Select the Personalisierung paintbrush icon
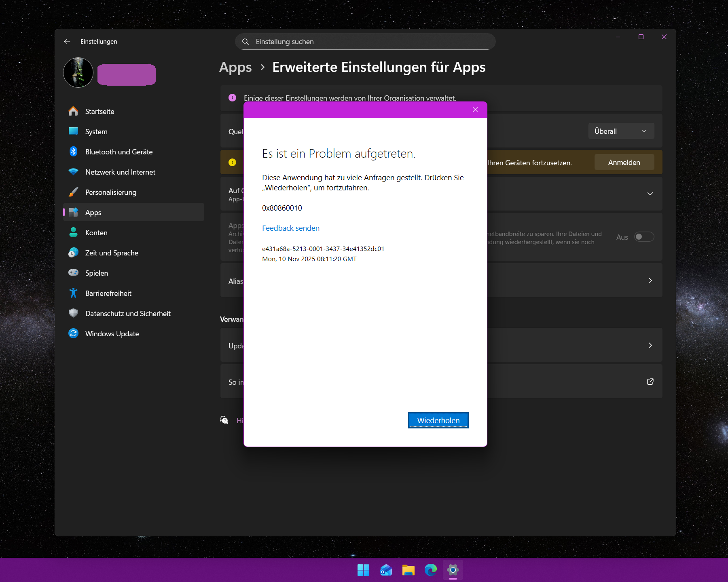 pyautogui.click(x=73, y=192)
